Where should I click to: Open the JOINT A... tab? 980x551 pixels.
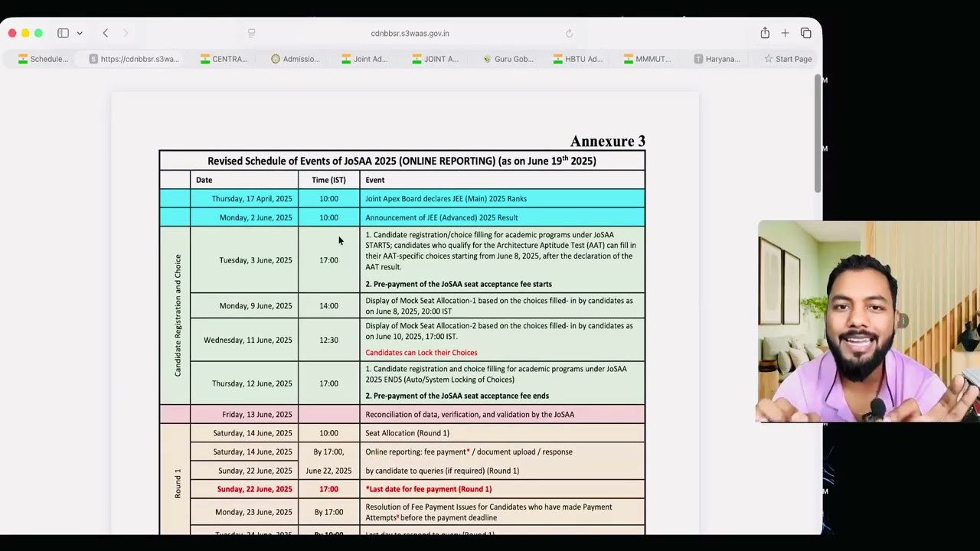point(435,59)
